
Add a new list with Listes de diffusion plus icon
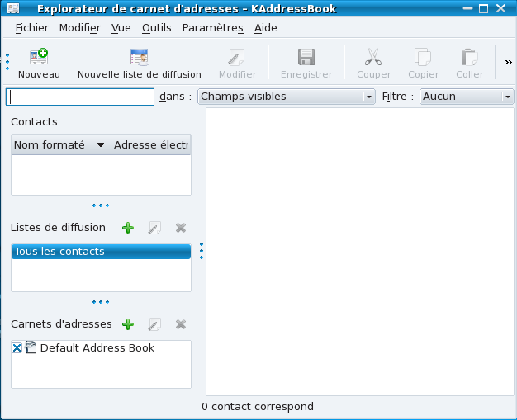[127, 228]
